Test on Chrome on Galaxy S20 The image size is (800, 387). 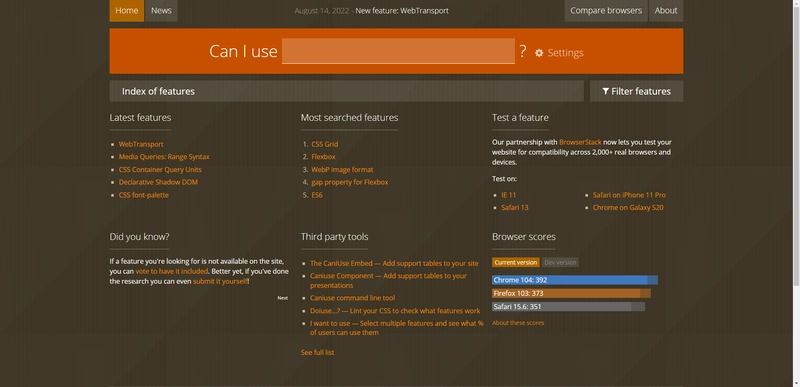(628, 208)
